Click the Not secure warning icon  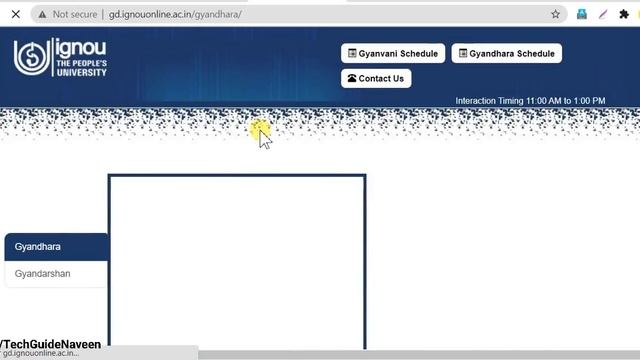pos(42,14)
